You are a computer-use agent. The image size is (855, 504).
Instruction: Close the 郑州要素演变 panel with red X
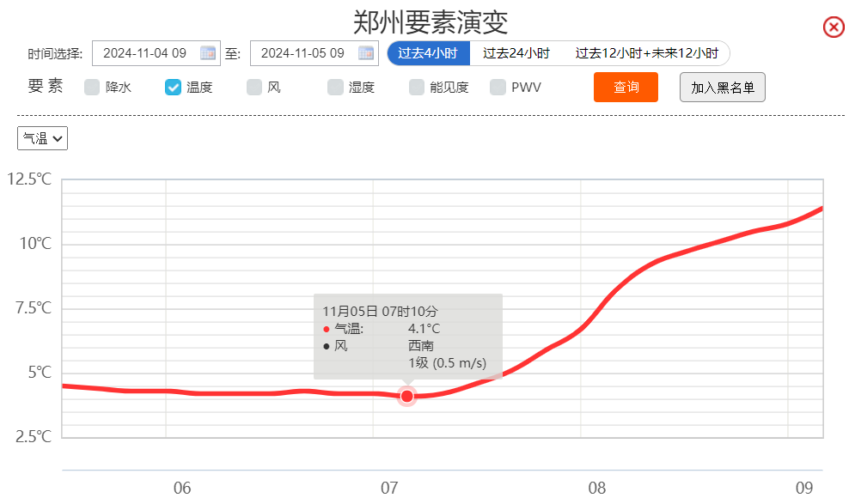(x=834, y=27)
